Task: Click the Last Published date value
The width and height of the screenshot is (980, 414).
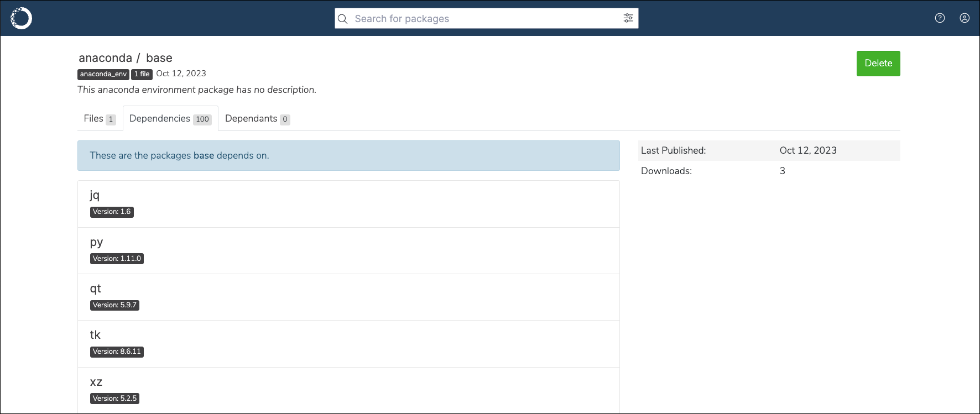Action: pos(808,150)
